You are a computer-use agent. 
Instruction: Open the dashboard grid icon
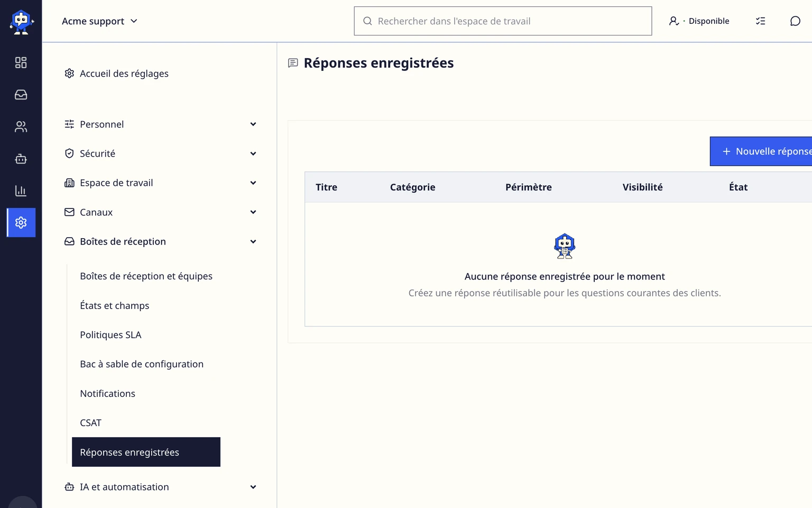[x=21, y=62]
